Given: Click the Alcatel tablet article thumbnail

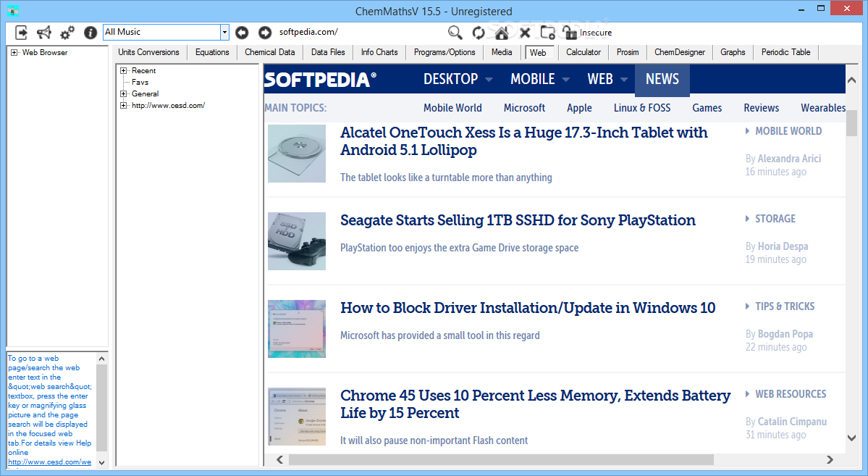Looking at the screenshot, I should pyautogui.click(x=297, y=154).
